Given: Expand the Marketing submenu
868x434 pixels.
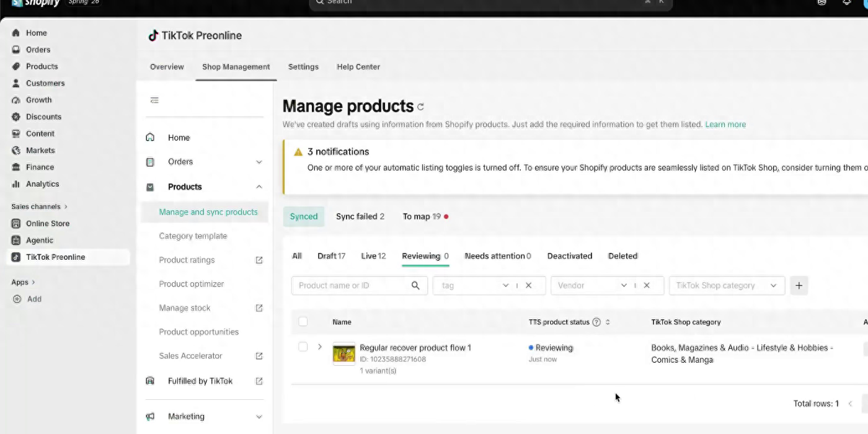Looking at the screenshot, I should coord(259,417).
